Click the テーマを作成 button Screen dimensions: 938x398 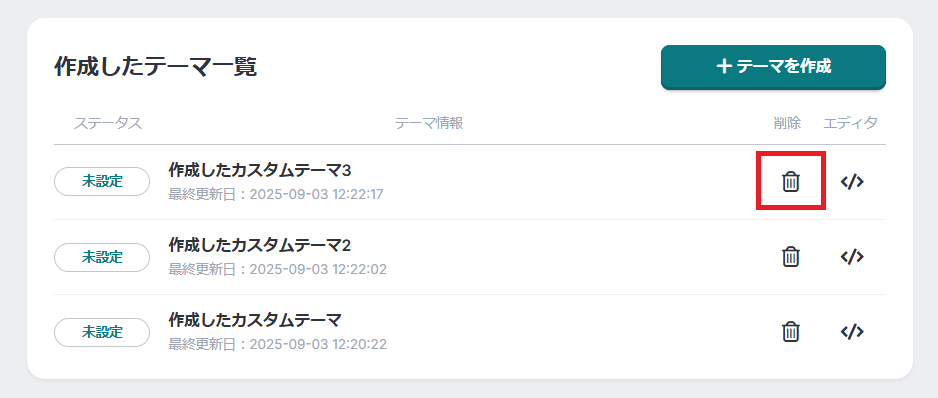(x=773, y=67)
